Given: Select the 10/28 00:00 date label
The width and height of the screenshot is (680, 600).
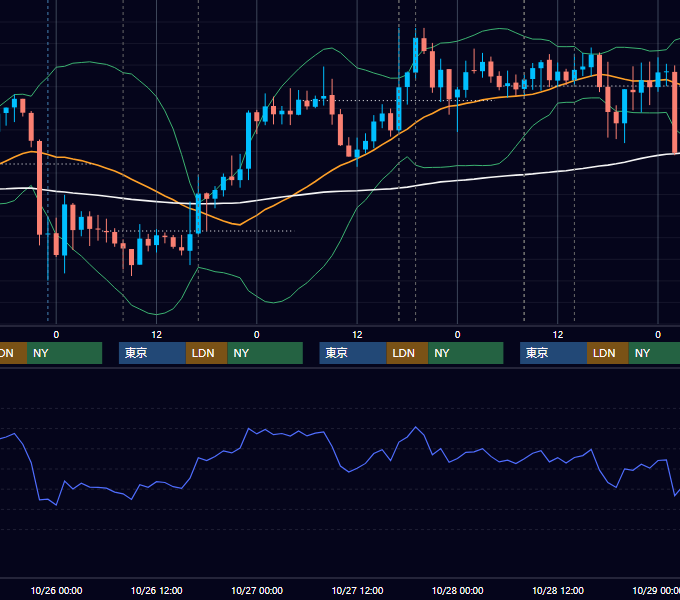Looking at the screenshot, I should point(458,590).
